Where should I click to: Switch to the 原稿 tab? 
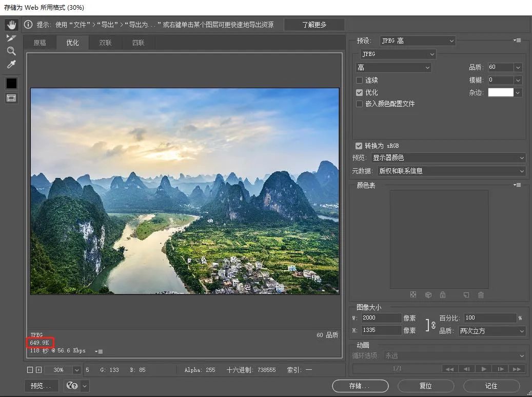40,43
